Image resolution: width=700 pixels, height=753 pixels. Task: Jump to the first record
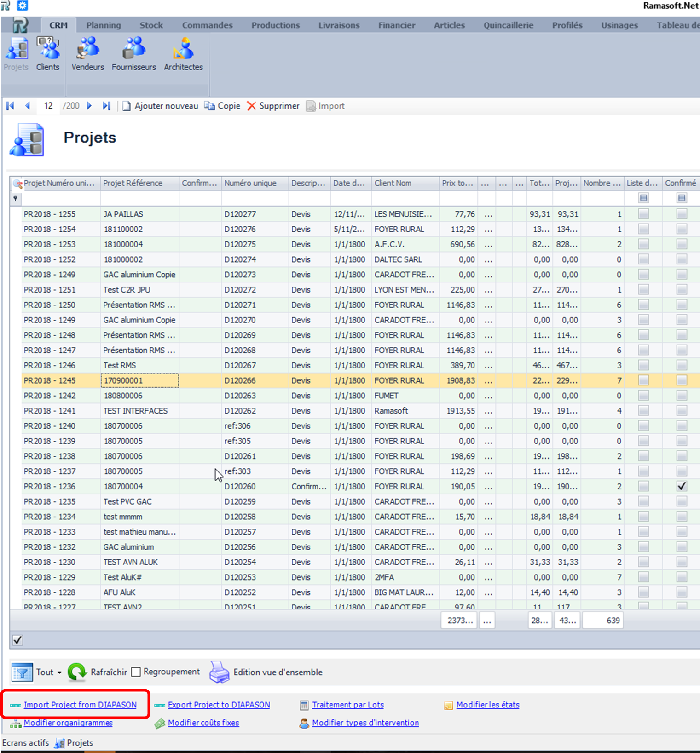[10, 106]
